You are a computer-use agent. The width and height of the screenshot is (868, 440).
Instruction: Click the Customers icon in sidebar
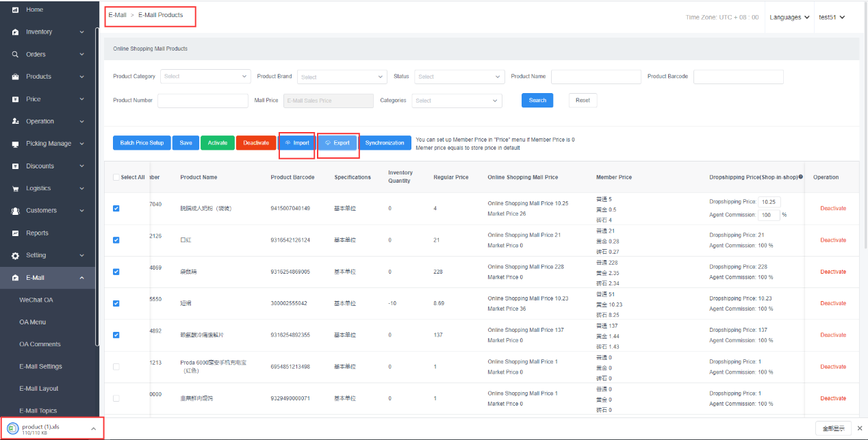15,211
